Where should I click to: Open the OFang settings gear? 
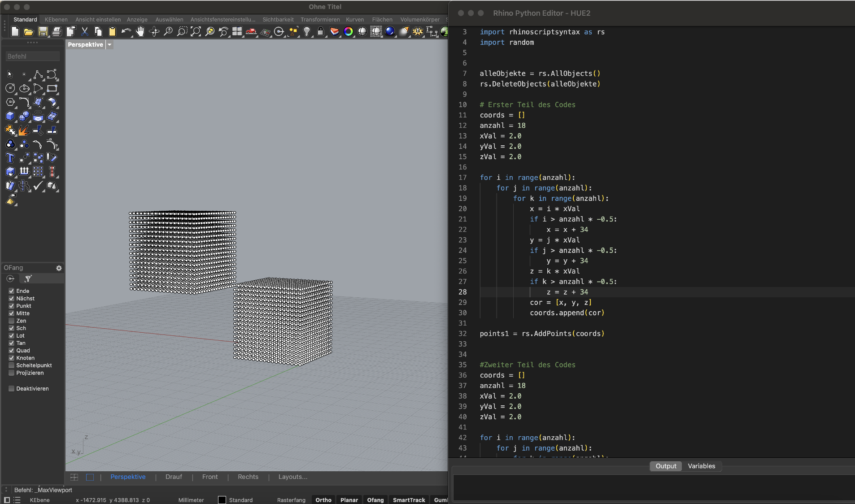point(59,268)
